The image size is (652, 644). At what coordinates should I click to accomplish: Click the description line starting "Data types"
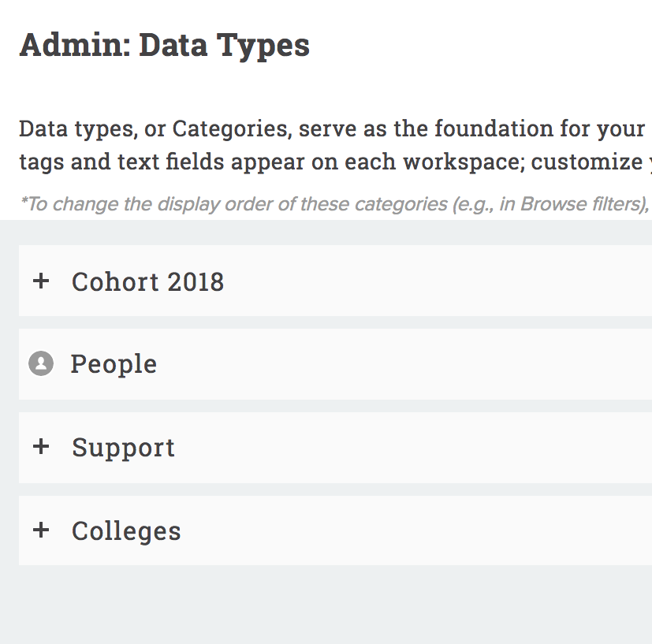[x=331, y=128]
